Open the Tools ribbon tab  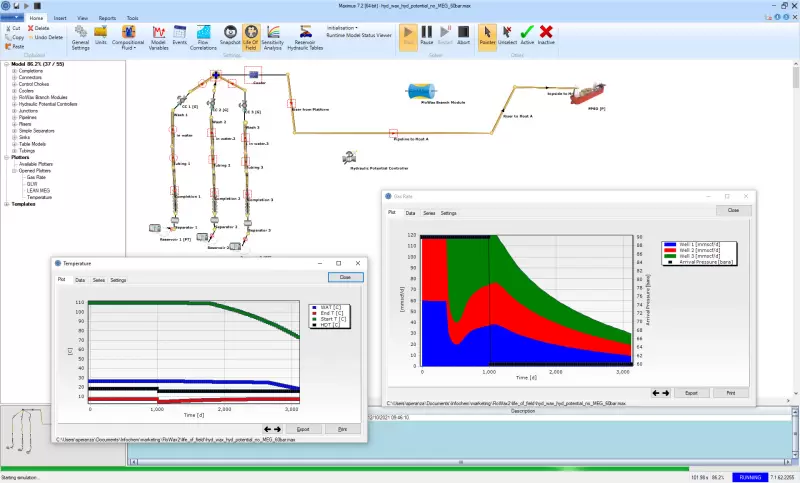(132, 18)
